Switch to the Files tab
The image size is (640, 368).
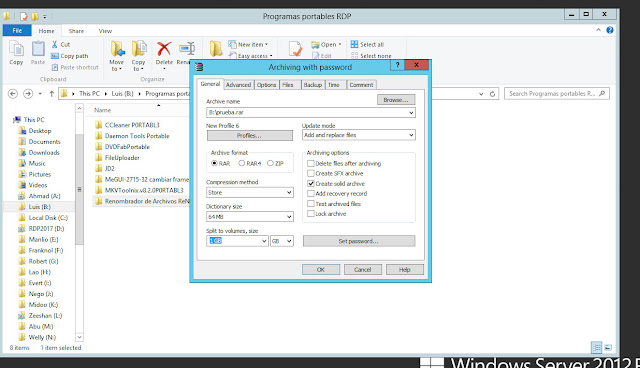pyautogui.click(x=288, y=85)
